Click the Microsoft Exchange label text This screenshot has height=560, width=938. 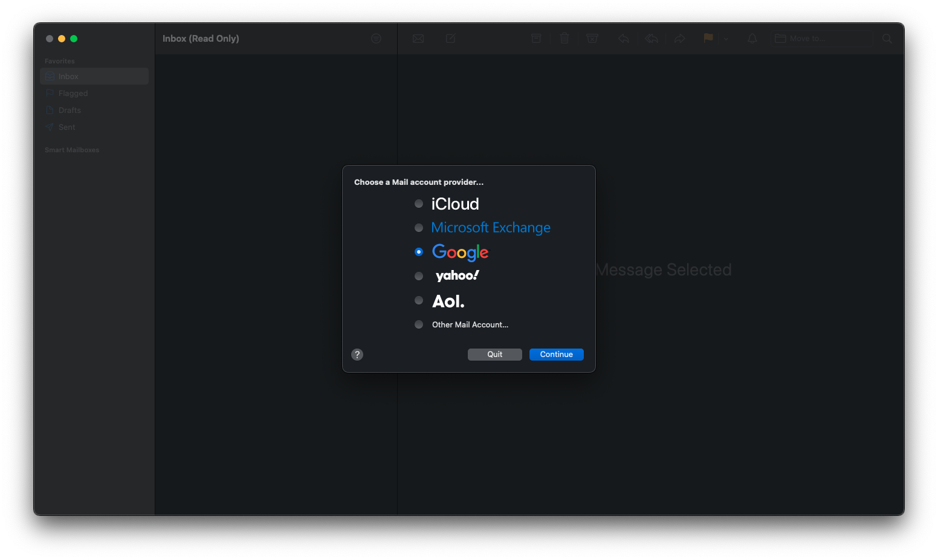click(491, 228)
